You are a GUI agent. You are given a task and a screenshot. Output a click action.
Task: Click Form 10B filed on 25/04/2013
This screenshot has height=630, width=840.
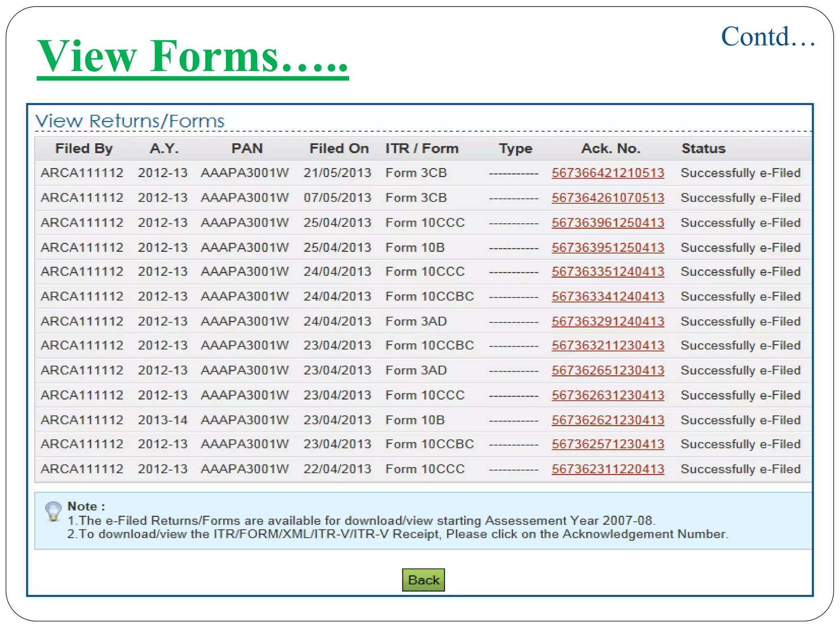[415, 248]
